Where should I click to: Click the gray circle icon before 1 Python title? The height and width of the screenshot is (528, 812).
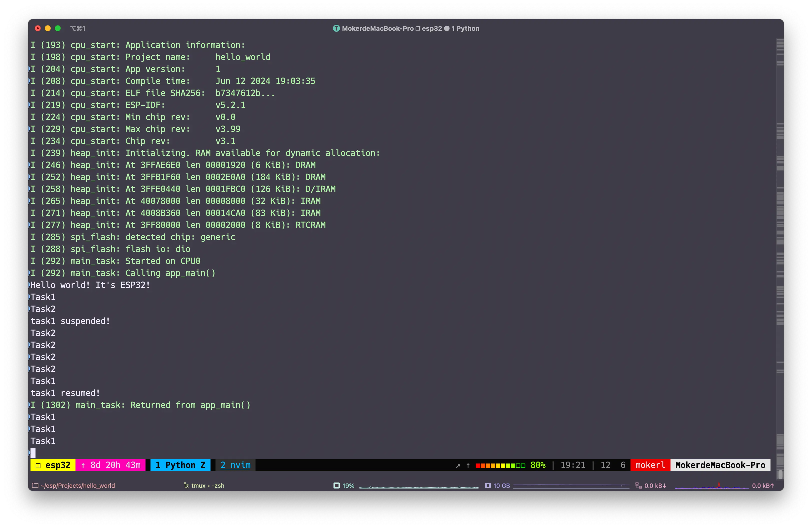[446, 28]
